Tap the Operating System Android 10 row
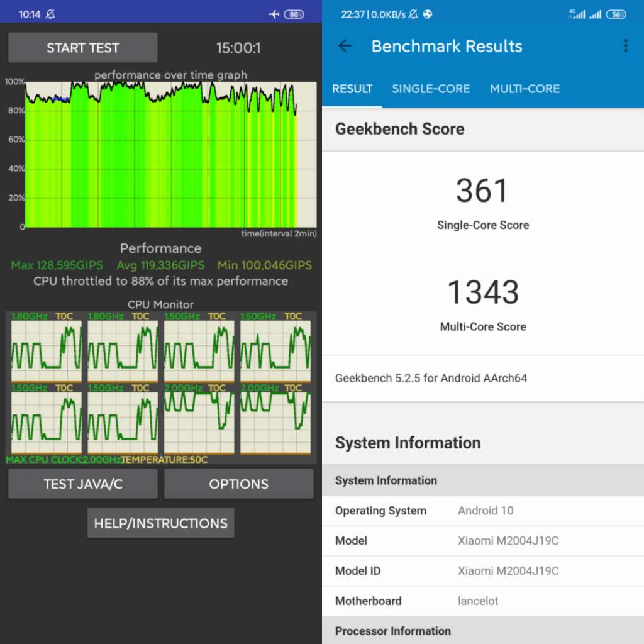 [x=483, y=511]
